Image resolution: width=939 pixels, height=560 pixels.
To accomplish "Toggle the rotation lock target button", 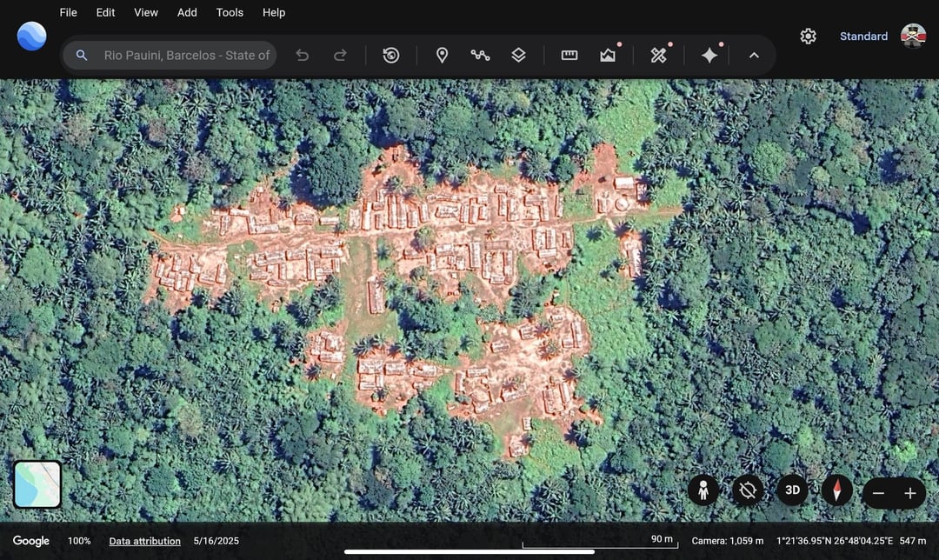I will point(748,490).
